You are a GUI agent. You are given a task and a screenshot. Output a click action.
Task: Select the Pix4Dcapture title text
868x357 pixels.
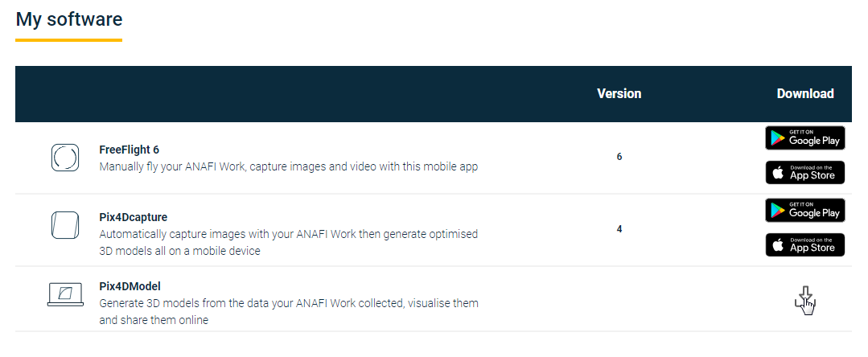tap(133, 217)
